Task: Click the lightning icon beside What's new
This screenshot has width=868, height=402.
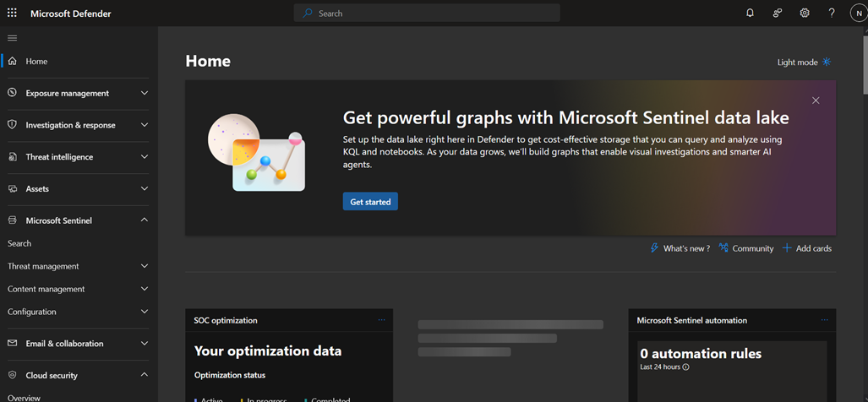Action: coord(654,248)
